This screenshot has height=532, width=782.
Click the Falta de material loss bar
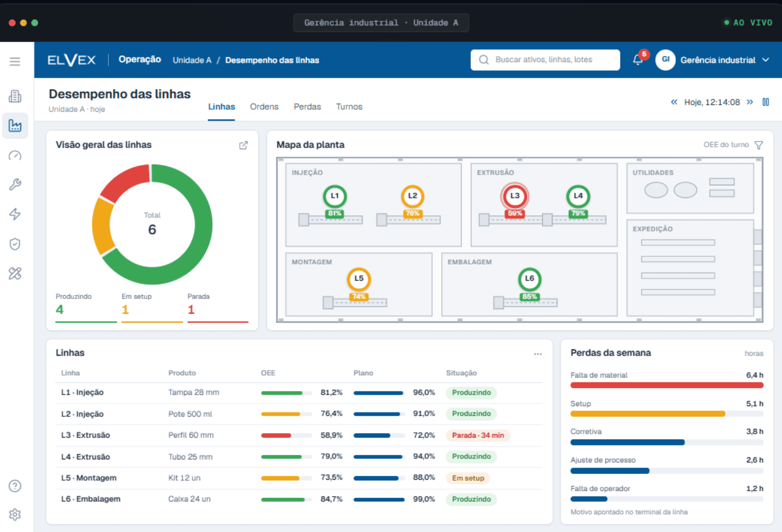667,385
